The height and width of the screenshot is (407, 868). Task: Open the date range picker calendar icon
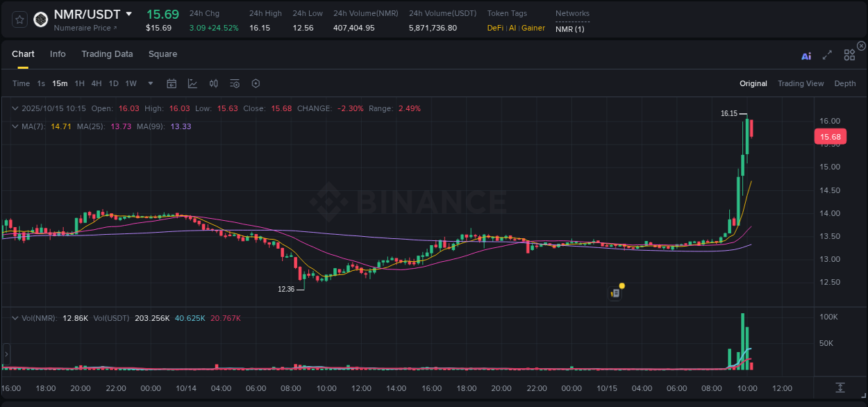click(x=172, y=83)
